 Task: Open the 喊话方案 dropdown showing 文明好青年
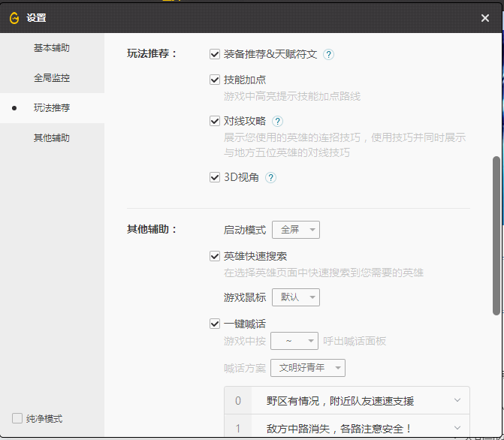309,368
